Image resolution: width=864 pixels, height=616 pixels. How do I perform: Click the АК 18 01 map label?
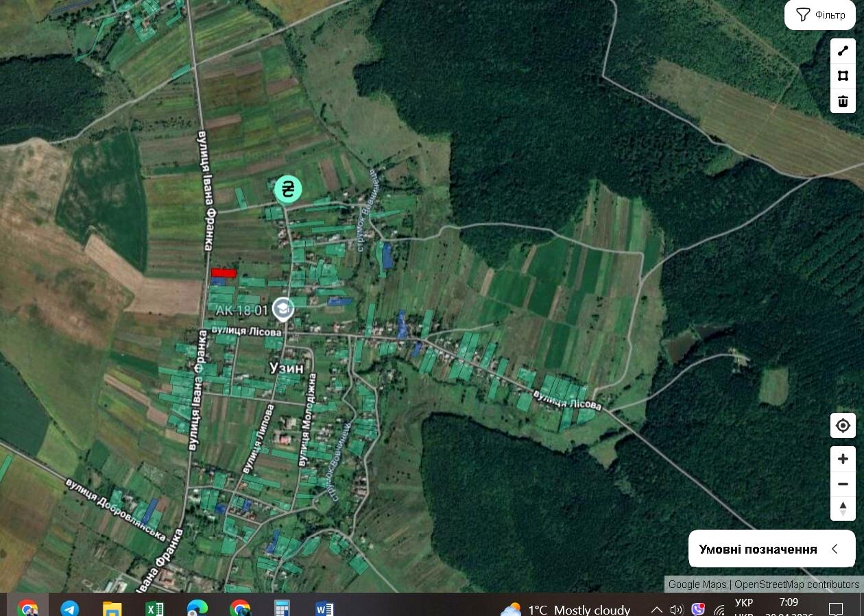pos(241,310)
